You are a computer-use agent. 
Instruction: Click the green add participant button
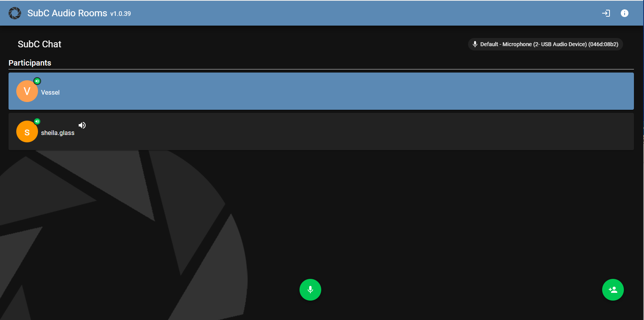pos(613,290)
